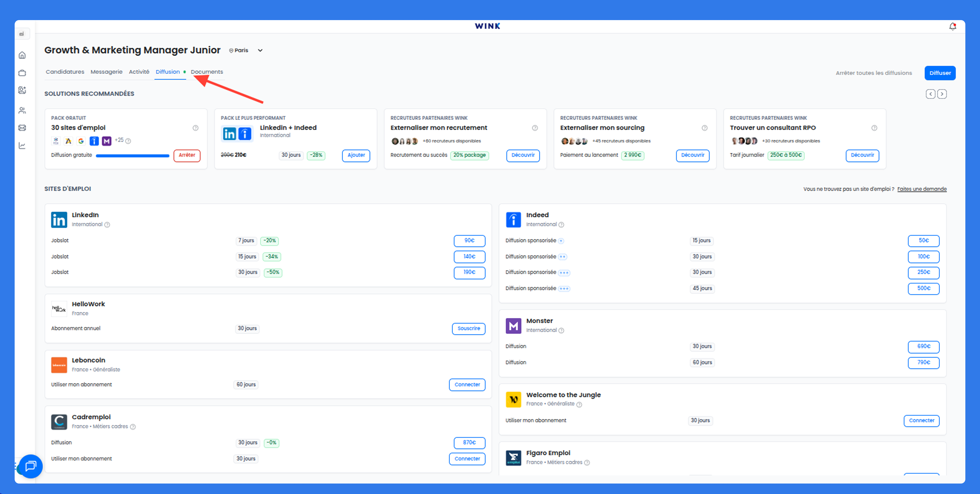Click the briefcase jobs icon in sidebar
980x494 pixels.
(22, 73)
